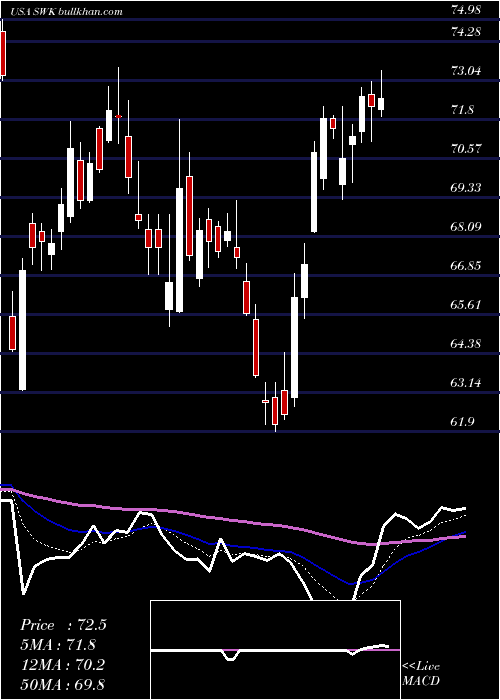Click the '<<Live MACD' label
This screenshot has width=500, height=700.
point(421,673)
